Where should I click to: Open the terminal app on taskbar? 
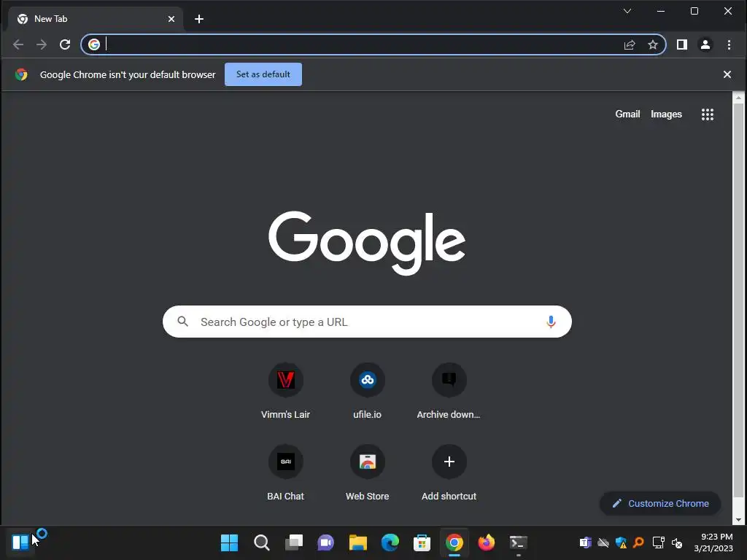519,542
